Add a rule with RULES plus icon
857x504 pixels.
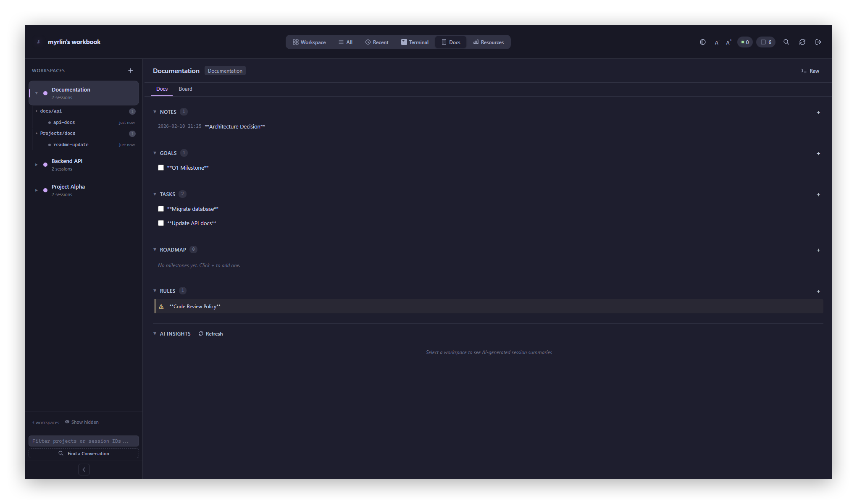click(x=818, y=291)
